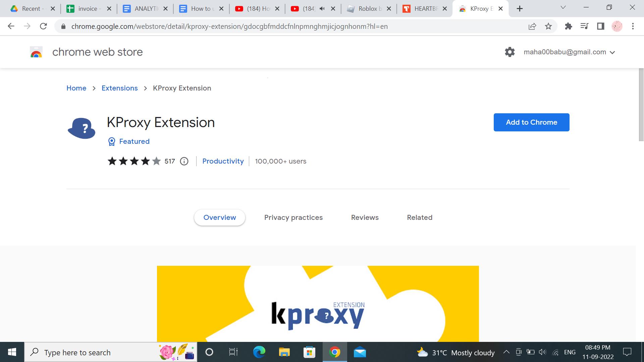Click the KProxy hat extension icon
Image resolution: width=644 pixels, height=362 pixels.
(82, 128)
